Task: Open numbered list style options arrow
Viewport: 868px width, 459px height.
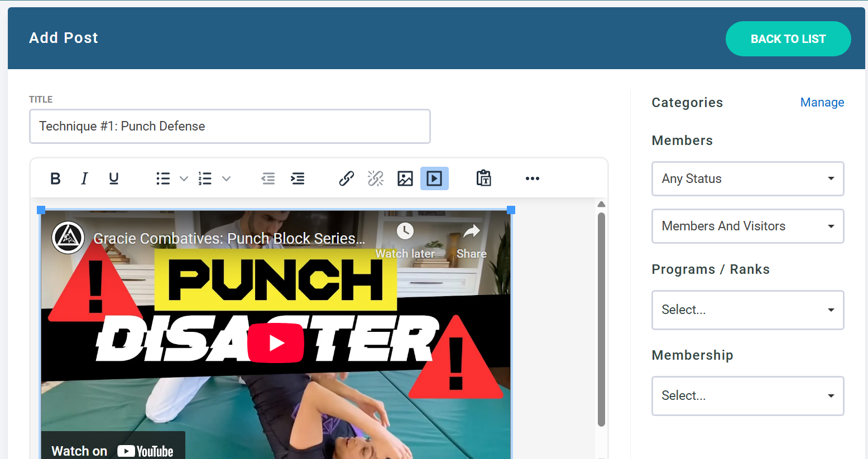Action: pyautogui.click(x=226, y=178)
